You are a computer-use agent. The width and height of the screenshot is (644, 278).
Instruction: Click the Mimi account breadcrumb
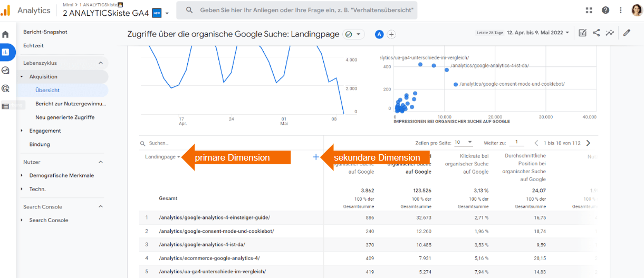(x=68, y=5)
